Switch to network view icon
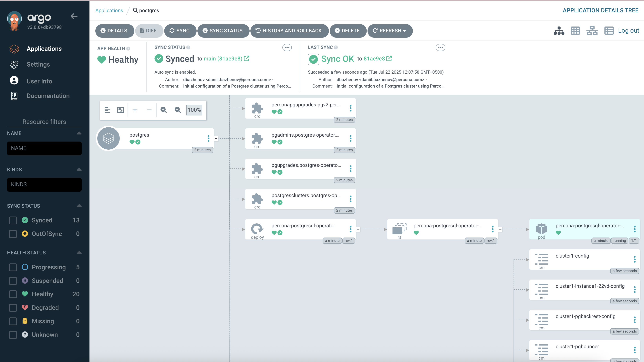 coord(592,31)
